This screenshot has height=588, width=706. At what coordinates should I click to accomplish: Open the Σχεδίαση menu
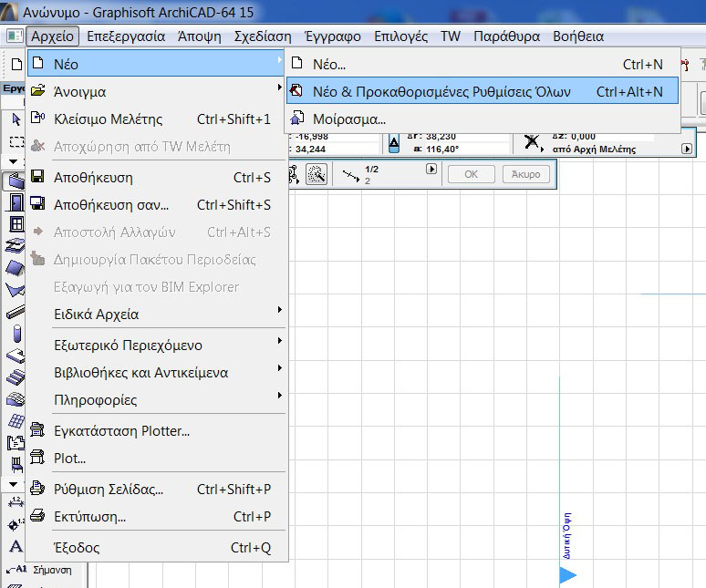263,36
